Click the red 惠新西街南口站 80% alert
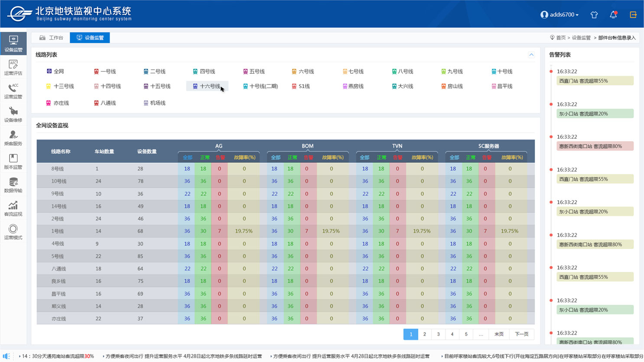This screenshot has width=644, height=362. [595, 147]
